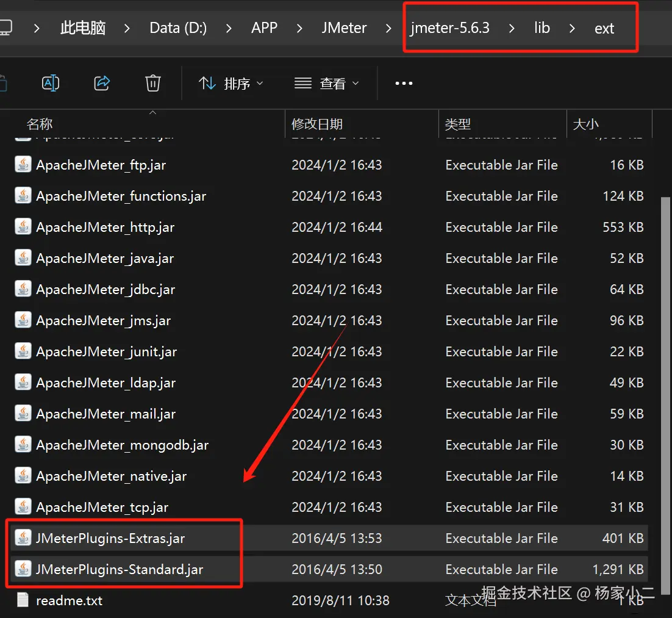Click APP breadcrumb in address bar

coord(264,28)
